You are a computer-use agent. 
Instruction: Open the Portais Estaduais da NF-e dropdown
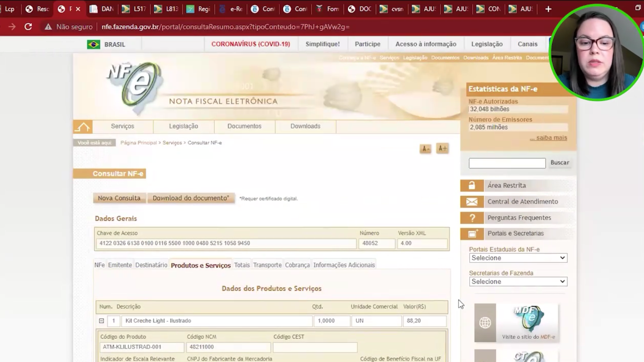pyautogui.click(x=518, y=258)
